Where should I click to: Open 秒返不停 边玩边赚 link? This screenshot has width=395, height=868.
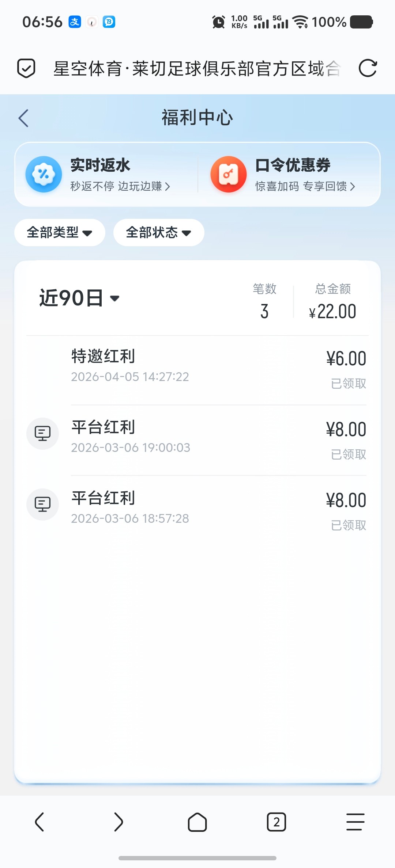pyautogui.click(x=120, y=186)
